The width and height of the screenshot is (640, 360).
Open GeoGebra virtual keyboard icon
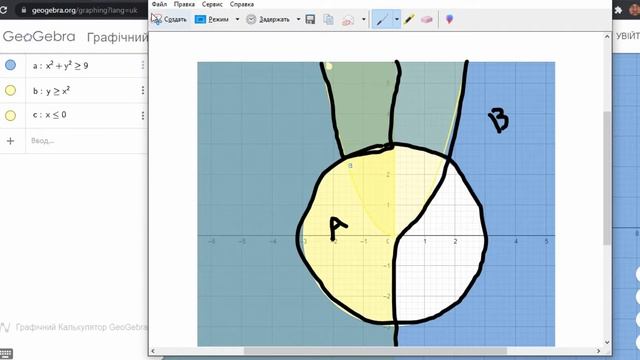(x=6, y=353)
